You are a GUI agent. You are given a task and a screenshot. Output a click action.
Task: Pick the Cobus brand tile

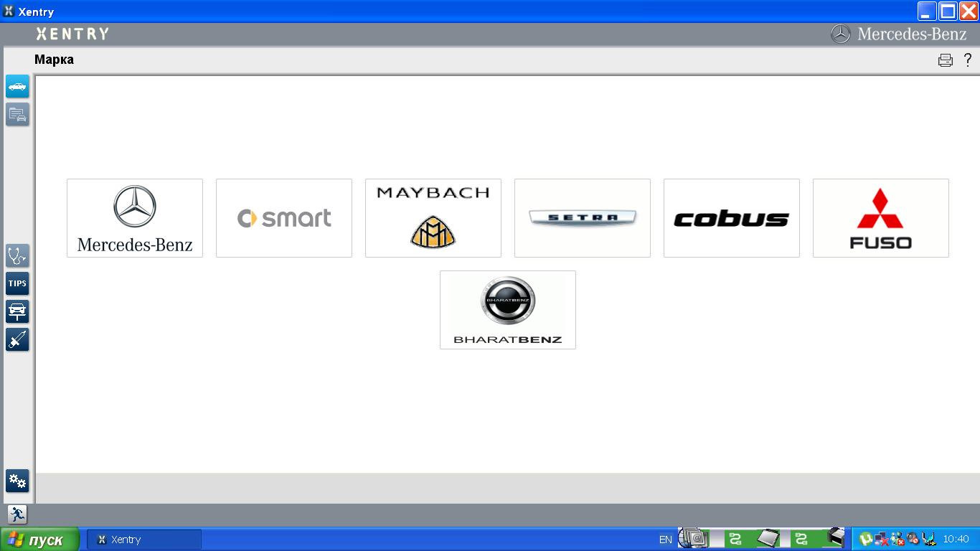pos(732,218)
